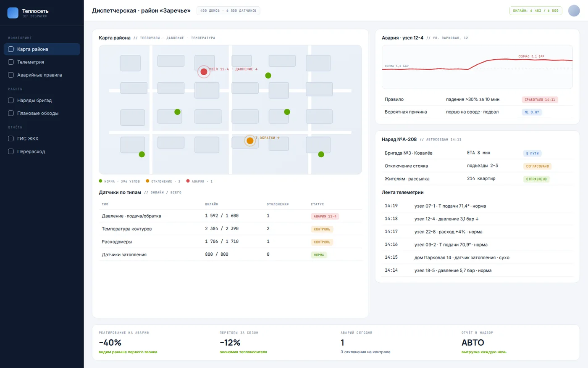
Task: Open the 14:18 узел 12-4 давление entry
Action: click(x=477, y=219)
